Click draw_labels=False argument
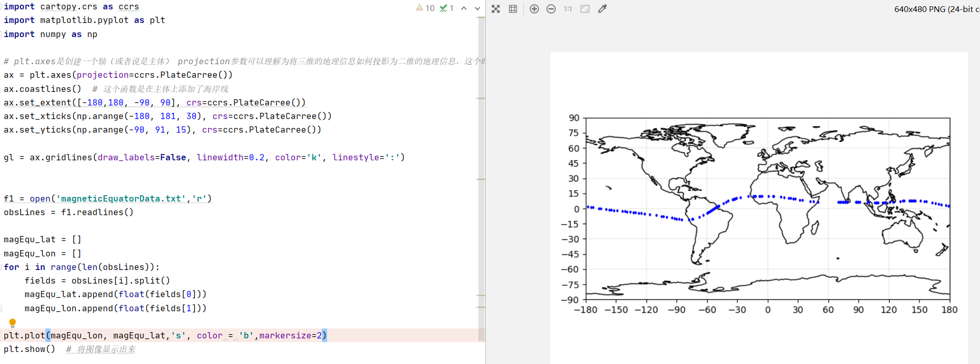The height and width of the screenshot is (364, 980). coord(142,158)
